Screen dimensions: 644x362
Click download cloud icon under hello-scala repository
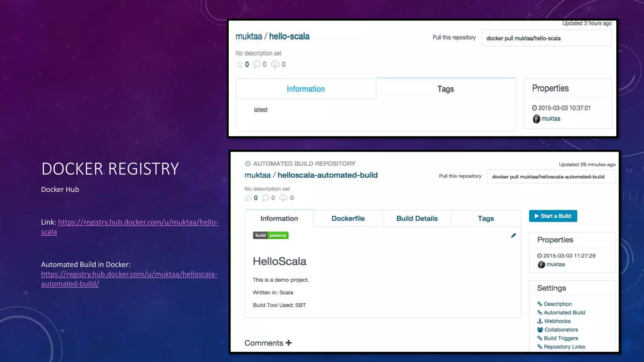[275, 64]
